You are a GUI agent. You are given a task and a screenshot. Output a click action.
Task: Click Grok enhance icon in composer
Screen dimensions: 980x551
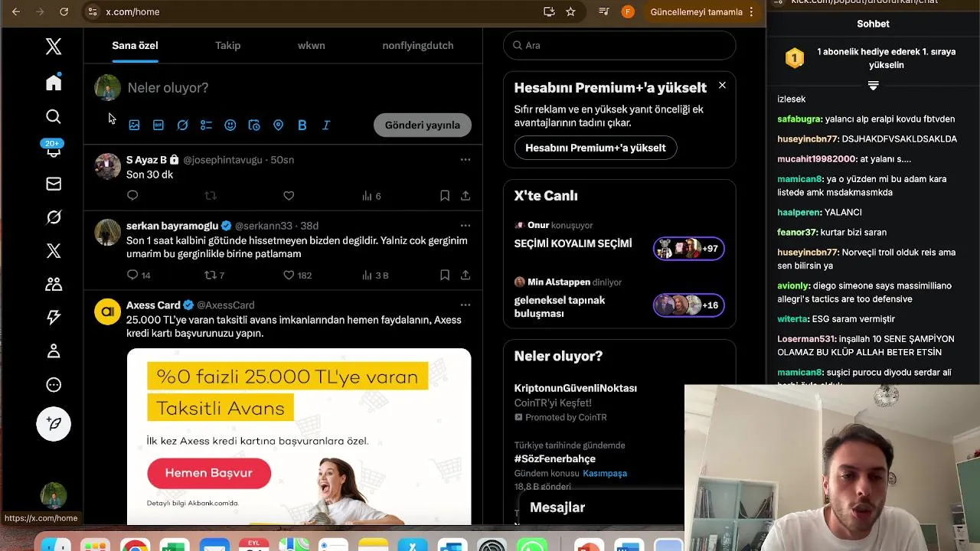coord(182,125)
